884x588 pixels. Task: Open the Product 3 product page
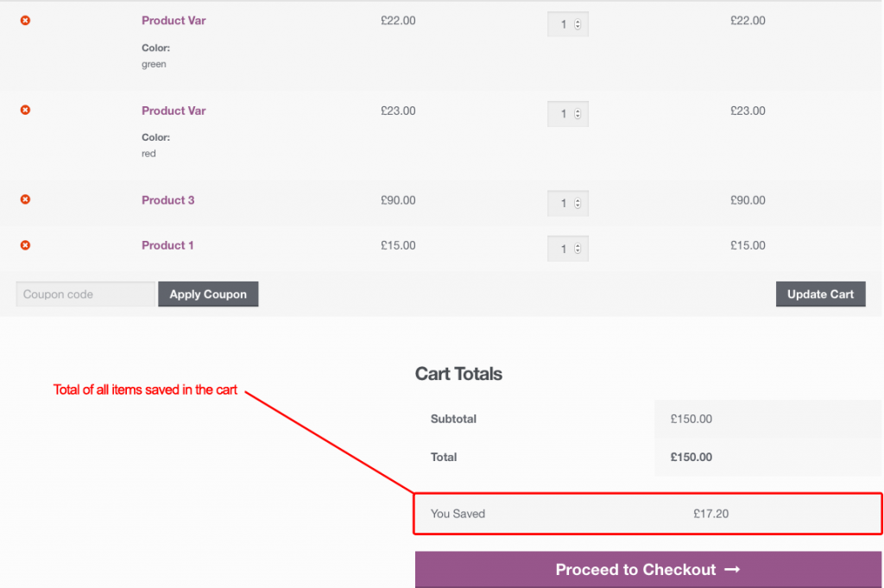tap(167, 199)
